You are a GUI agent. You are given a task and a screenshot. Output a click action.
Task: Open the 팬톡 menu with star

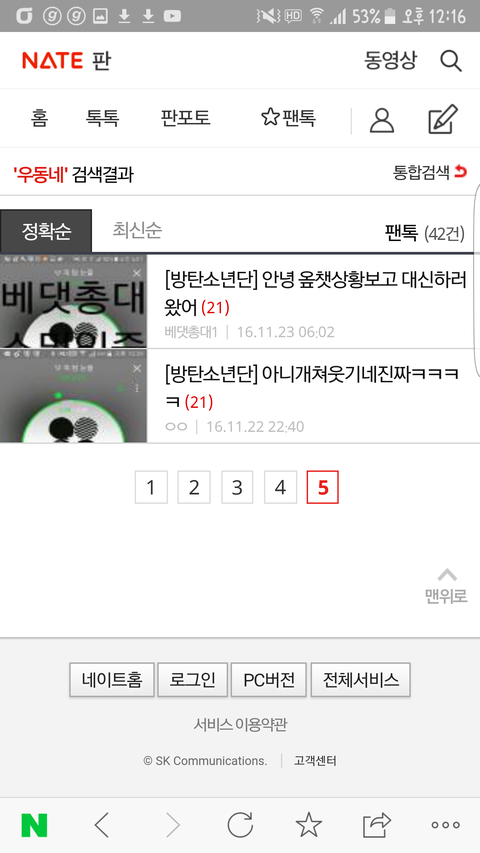point(288,118)
